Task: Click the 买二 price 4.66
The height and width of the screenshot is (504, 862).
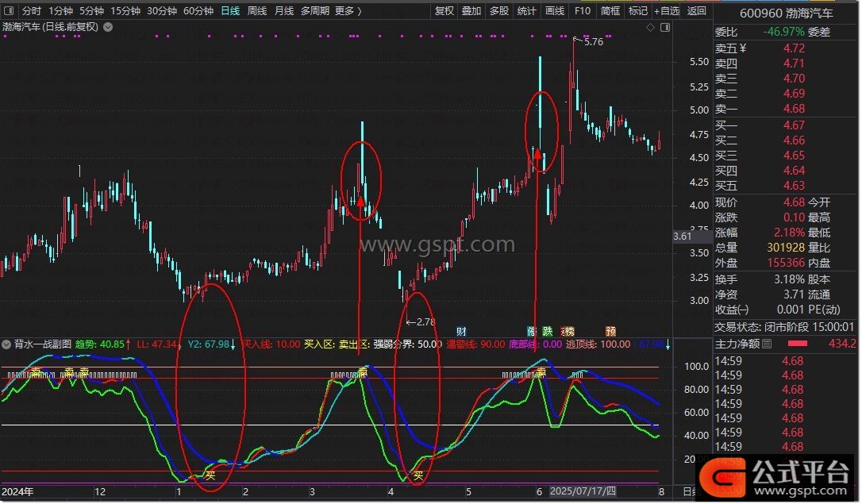Action: tap(794, 140)
